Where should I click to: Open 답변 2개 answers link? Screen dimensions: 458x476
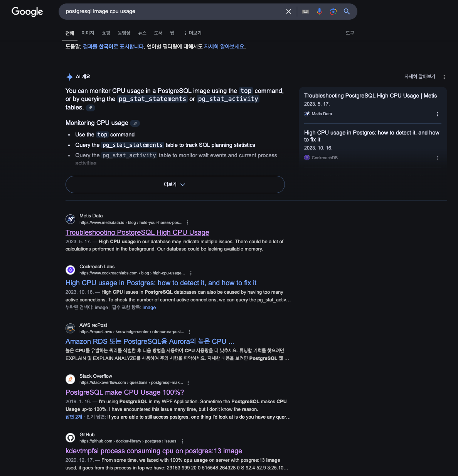point(74,417)
